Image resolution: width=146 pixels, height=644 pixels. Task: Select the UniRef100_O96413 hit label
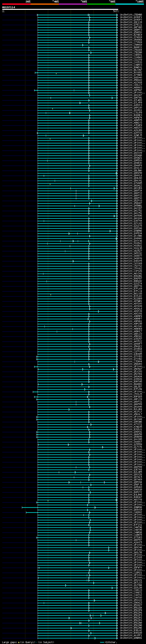point(131,603)
